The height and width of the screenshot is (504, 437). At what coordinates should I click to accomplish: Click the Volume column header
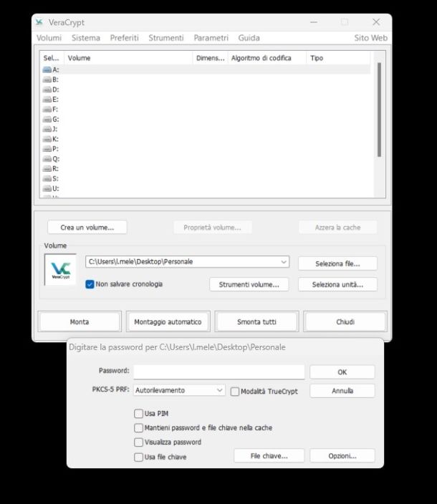128,58
